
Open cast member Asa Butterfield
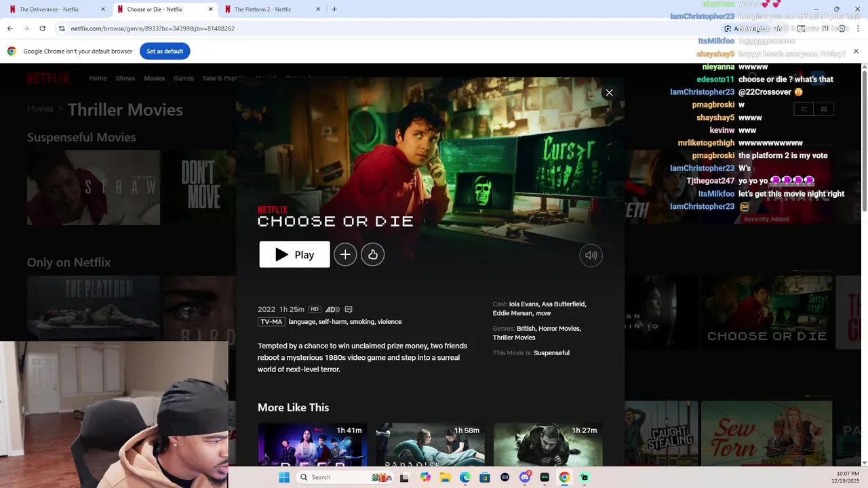click(x=564, y=304)
